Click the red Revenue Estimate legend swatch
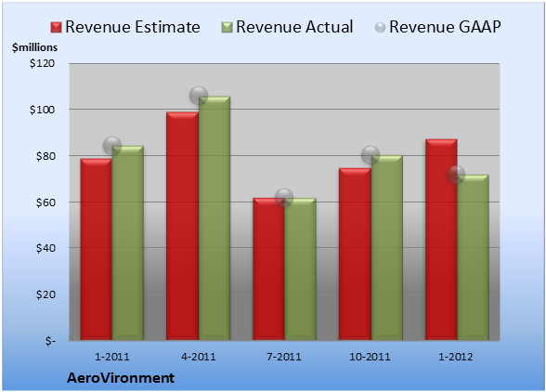The width and height of the screenshot is (546, 392). (x=56, y=27)
